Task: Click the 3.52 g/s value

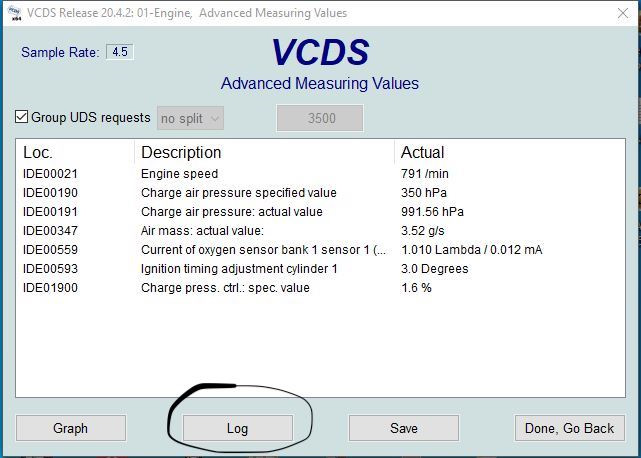Action: pos(423,231)
